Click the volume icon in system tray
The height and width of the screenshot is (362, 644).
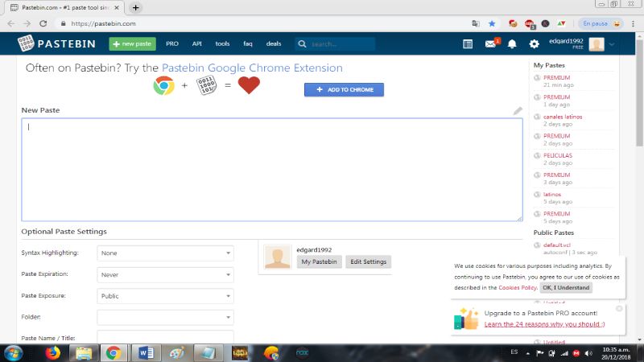click(x=588, y=353)
